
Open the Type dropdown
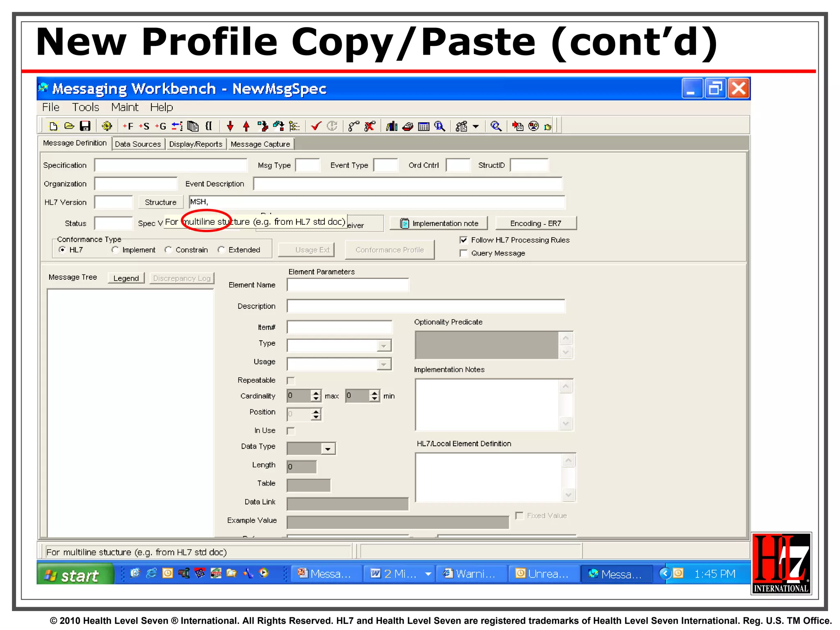(x=383, y=346)
